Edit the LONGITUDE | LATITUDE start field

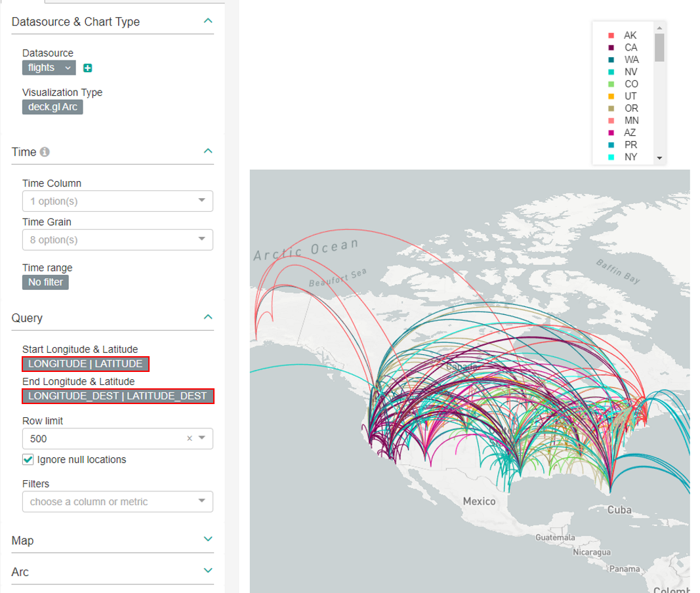pyautogui.click(x=85, y=364)
